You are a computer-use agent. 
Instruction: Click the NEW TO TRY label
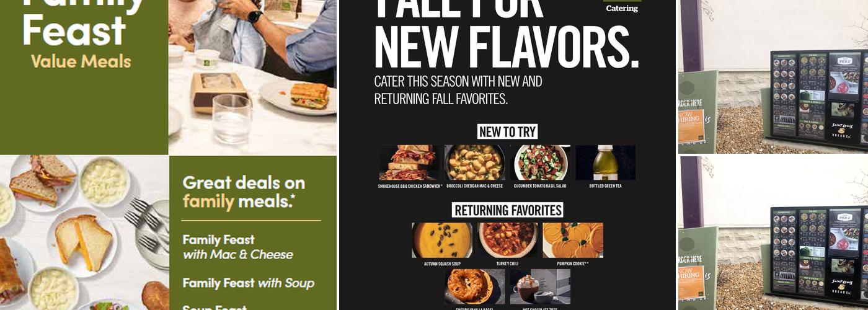508,131
